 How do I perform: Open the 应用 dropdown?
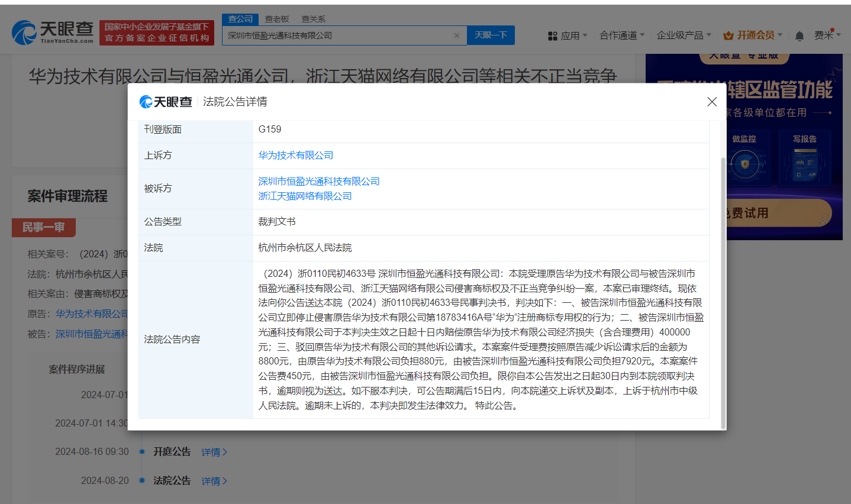(x=570, y=35)
